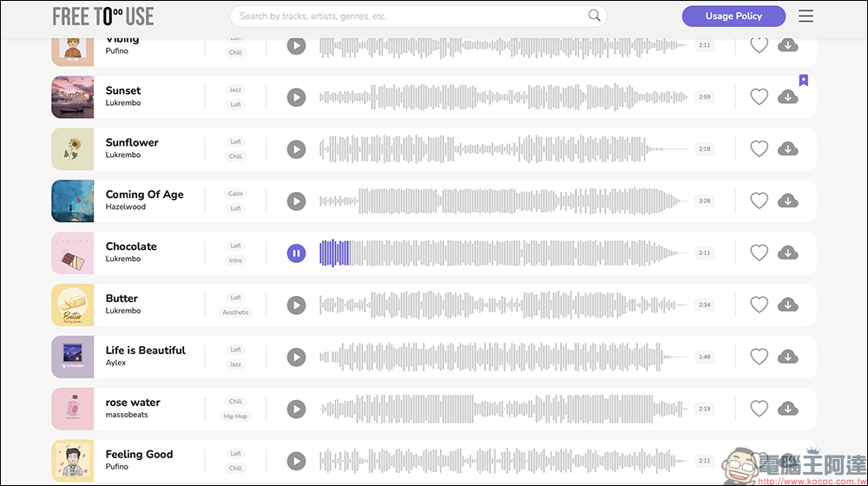
Task: Seek within the Butter waveform
Action: [503, 305]
